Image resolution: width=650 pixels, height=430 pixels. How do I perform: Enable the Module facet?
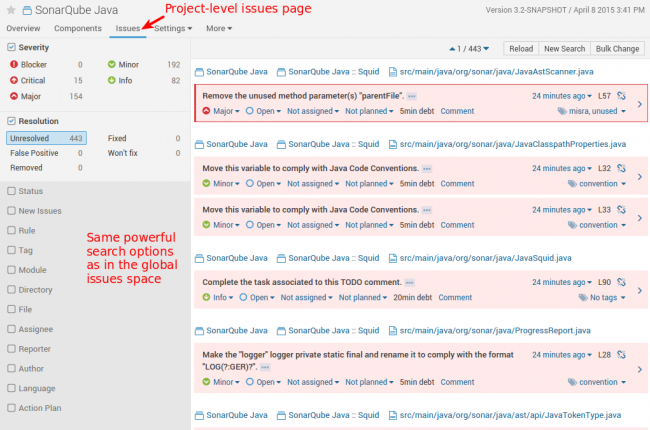click(x=12, y=270)
